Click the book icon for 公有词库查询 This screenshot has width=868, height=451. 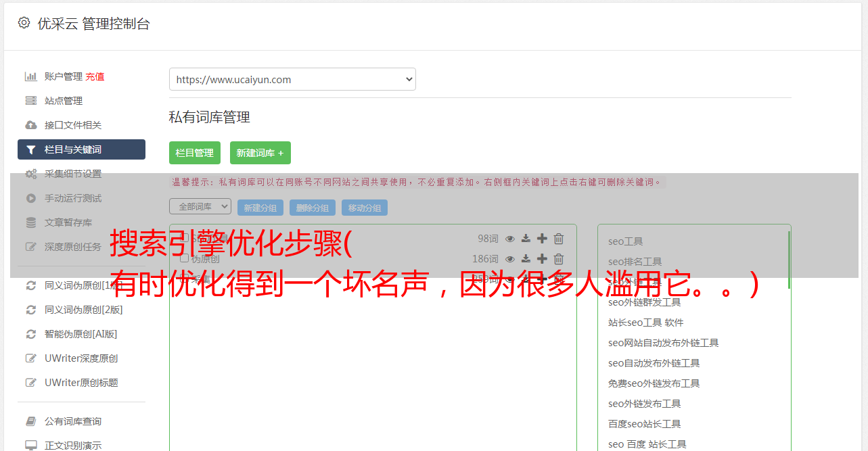pyautogui.click(x=31, y=421)
